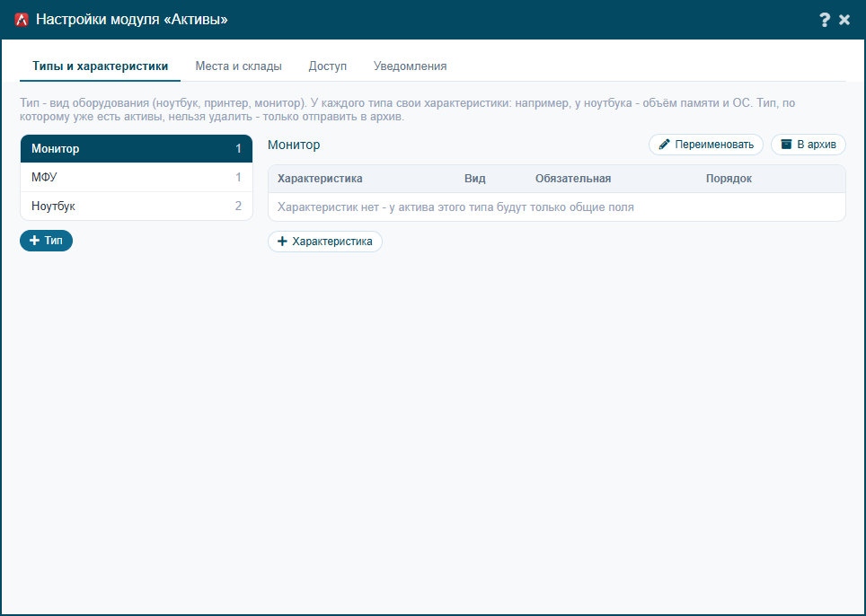Click the Переименовать button
This screenshot has height=616, width=866.
click(706, 145)
